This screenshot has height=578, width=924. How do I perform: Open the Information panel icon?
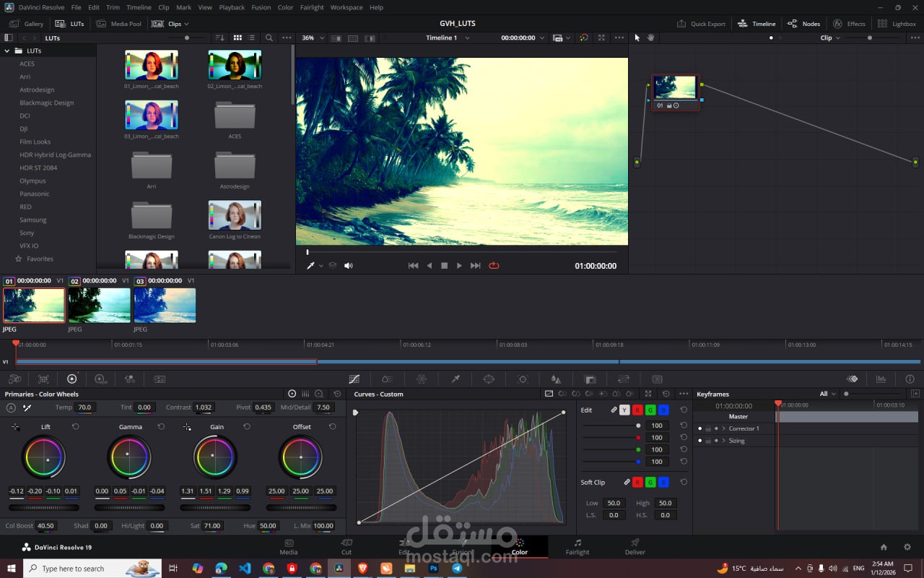[x=910, y=379]
